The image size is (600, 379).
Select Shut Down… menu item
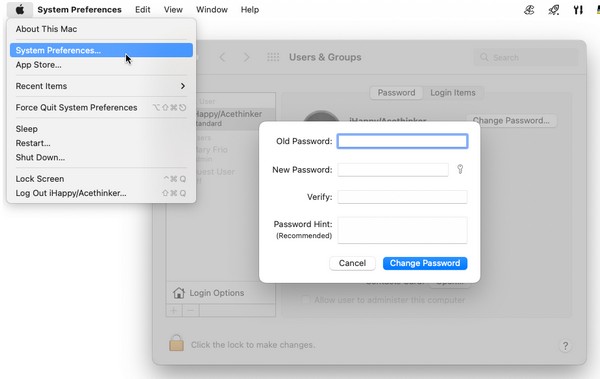click(101, 157)
